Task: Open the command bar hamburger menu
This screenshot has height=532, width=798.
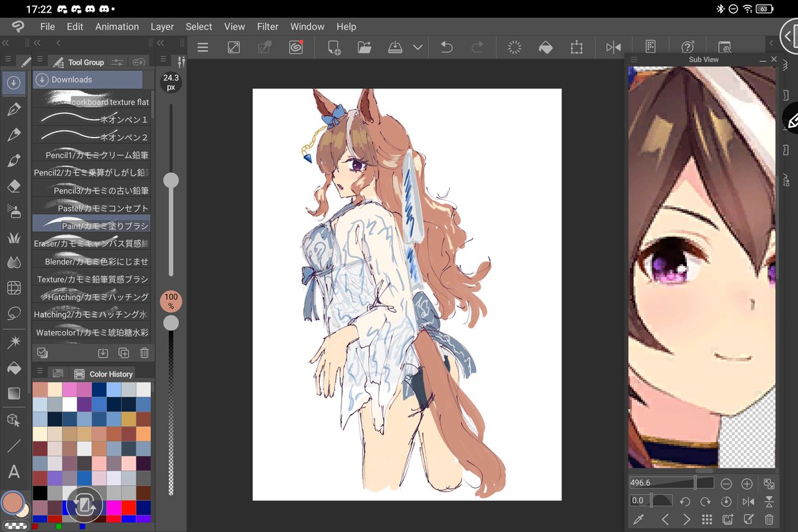Action: [x=203, y=47]
